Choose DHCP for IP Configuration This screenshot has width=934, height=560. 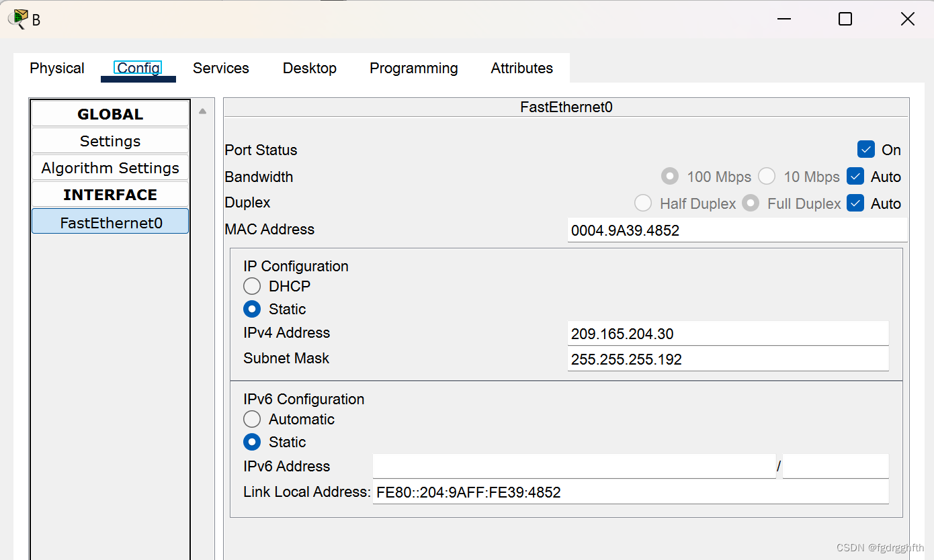pyautogui.click(x=252, y=286)
